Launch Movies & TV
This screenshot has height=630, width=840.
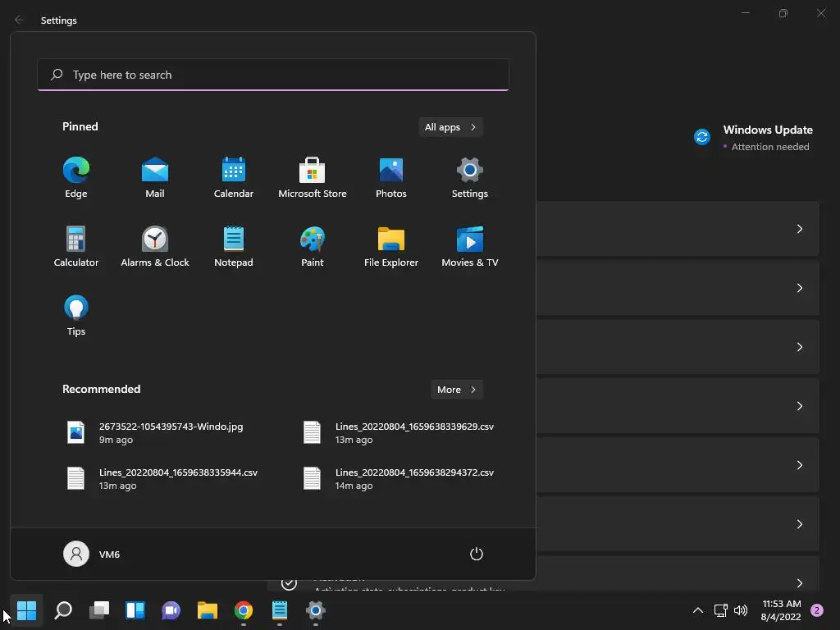click(x=470, y=246)
